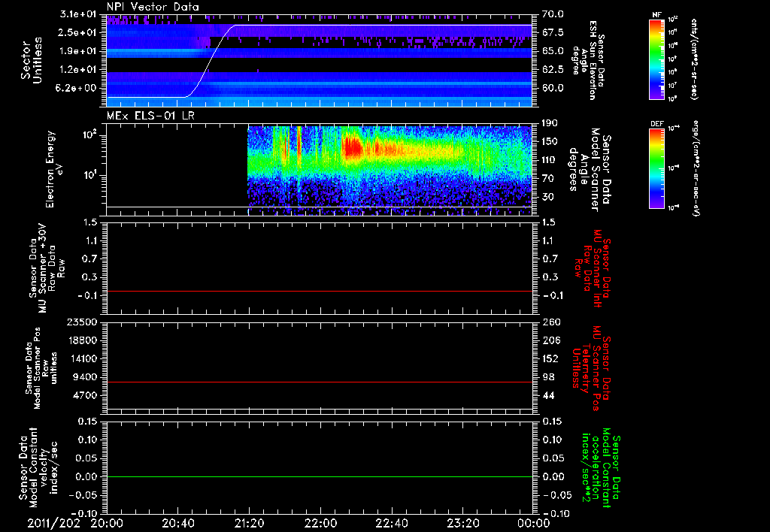
Task: Click the 'Sector Unitless' axis label
Action: click(31, 60)
